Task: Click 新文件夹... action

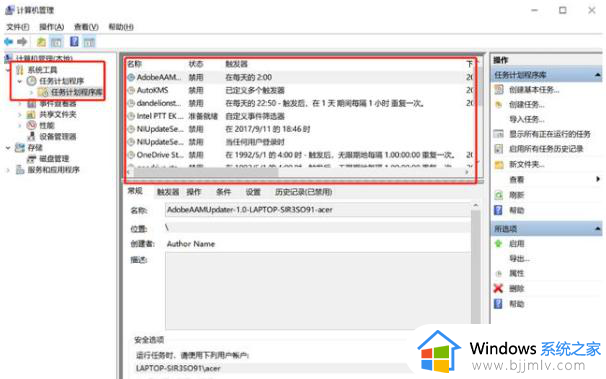Action: 527,164
